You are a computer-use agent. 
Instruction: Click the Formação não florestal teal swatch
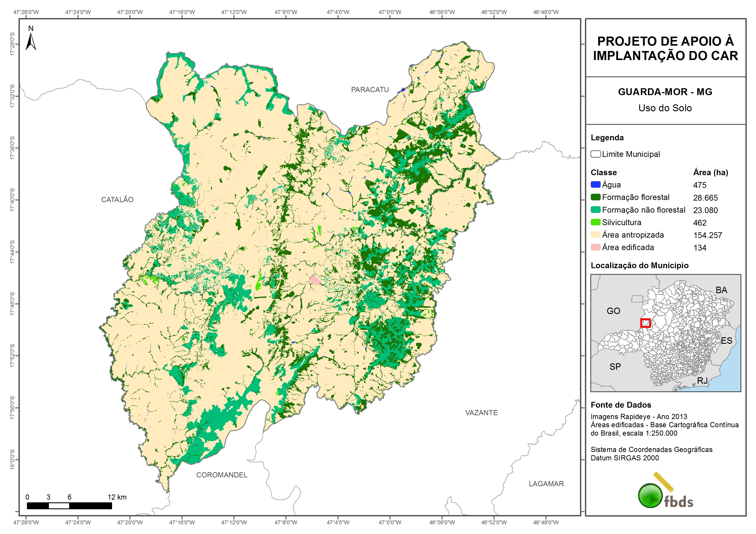(x=595, y=210)
